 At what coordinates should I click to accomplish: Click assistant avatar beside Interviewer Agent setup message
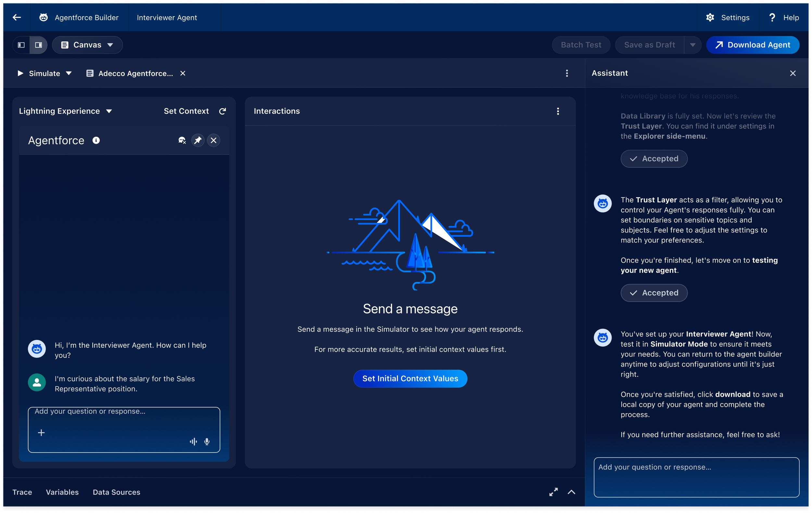pos(603,337)
